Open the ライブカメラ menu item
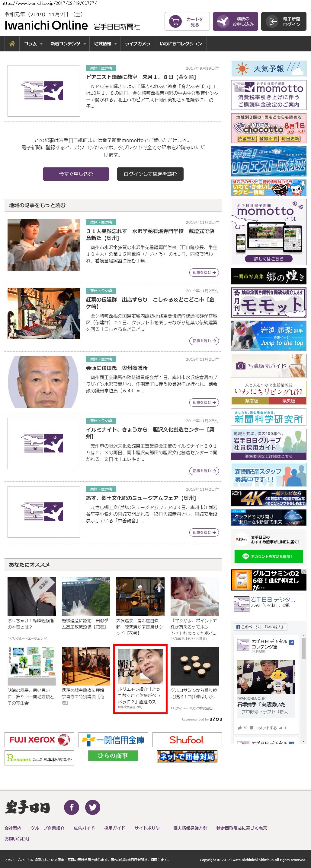This screenshot has width=311, height=868. pos(137,44)
